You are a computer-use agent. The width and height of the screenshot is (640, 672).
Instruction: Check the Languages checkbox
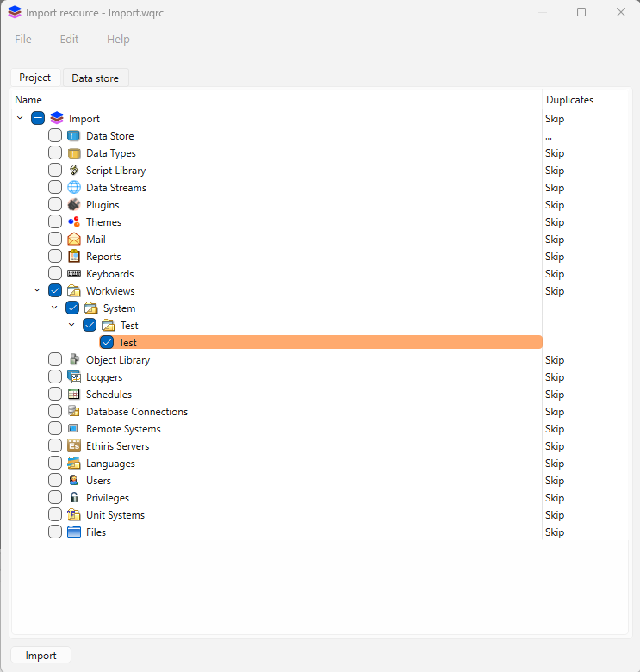click(55, 463)
